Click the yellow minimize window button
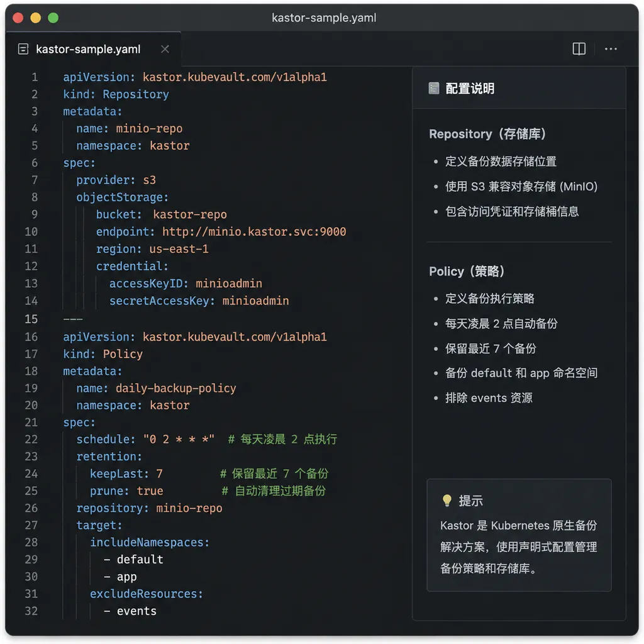644x644 pixels. [36, 18]
